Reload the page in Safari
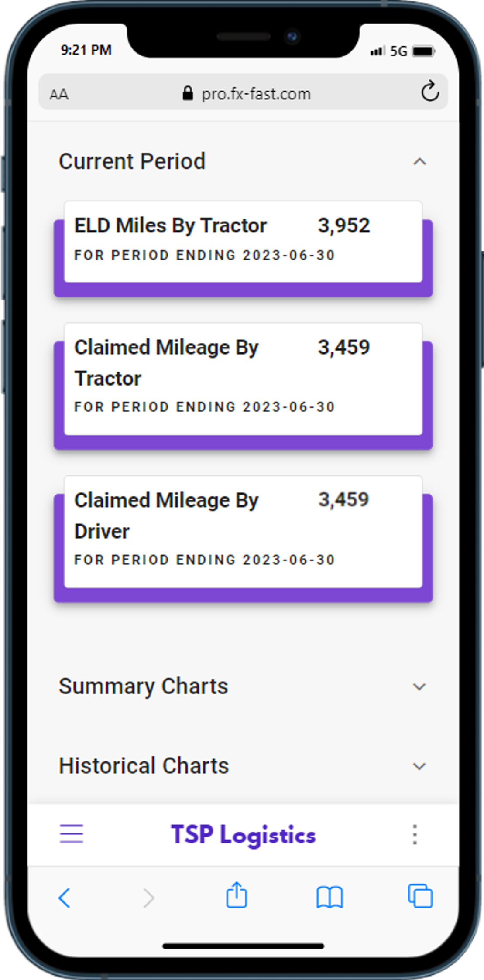484x980 pixels. tap(429, 92)
